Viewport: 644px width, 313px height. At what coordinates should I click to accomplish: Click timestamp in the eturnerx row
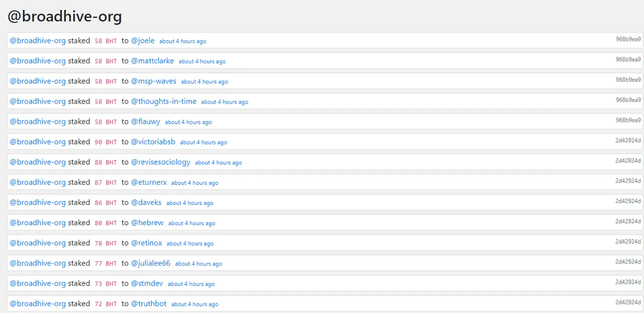(x=195, y=182)
